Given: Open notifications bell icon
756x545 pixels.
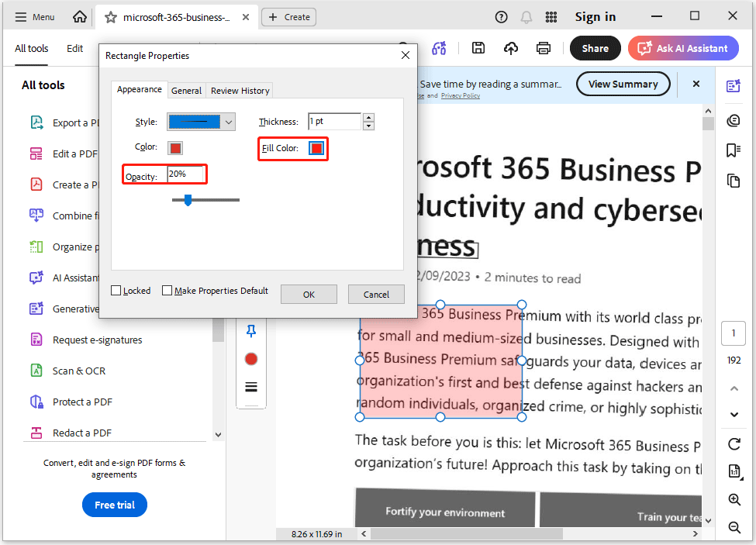Looking at the screenshot, I should pyautogui.click(x=526, y=17).
